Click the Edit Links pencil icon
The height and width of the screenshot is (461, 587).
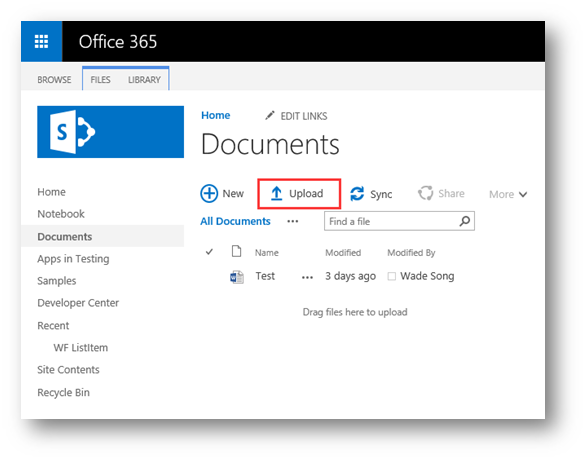point(270,116)
